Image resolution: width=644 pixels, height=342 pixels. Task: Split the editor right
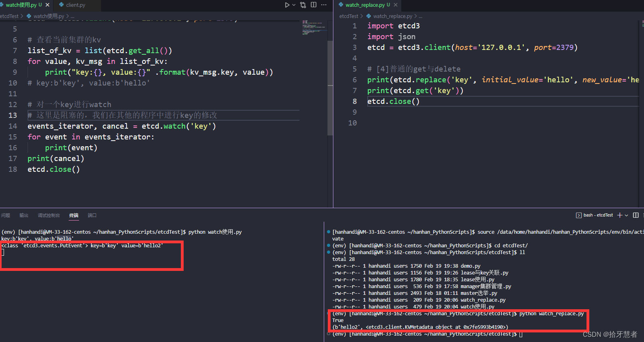click(x=314, y=5)
